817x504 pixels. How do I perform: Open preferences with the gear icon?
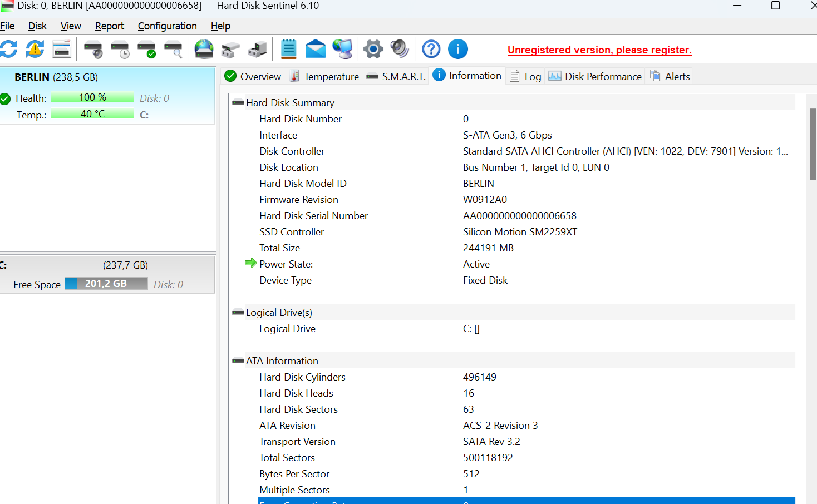[x=373, y=49]
